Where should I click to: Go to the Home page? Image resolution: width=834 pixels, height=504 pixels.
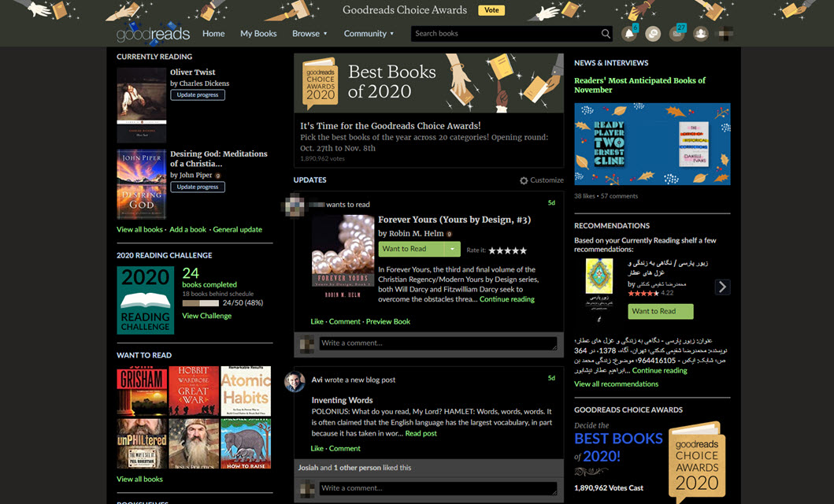pos(213,34)
